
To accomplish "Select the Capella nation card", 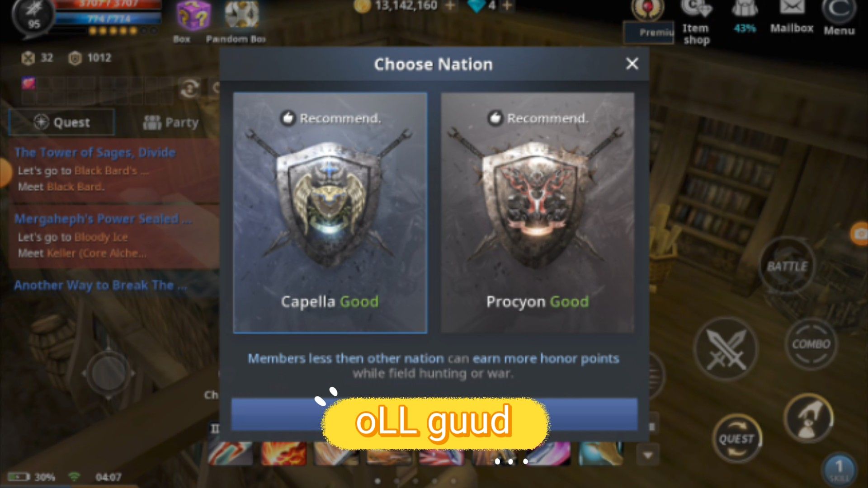I will 330,213.
